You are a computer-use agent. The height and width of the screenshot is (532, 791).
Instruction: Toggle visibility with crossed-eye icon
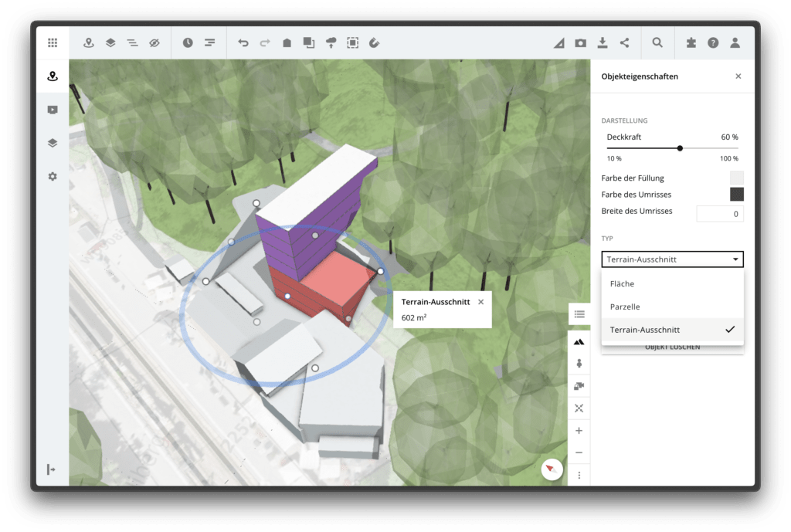tap(154, 43)
